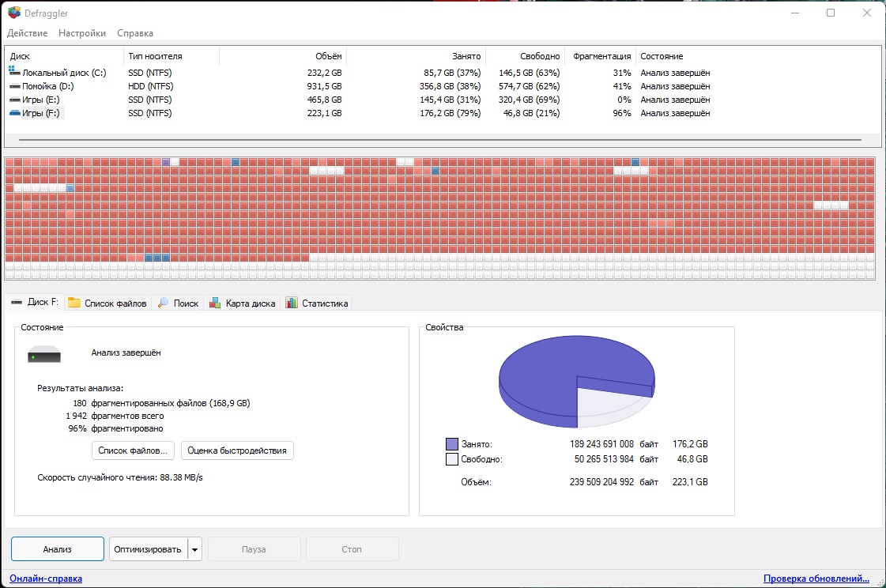Click the blocks icon on Карта диска tab
886x588 pixels.
pyautogui.click(x=215, y=303)
